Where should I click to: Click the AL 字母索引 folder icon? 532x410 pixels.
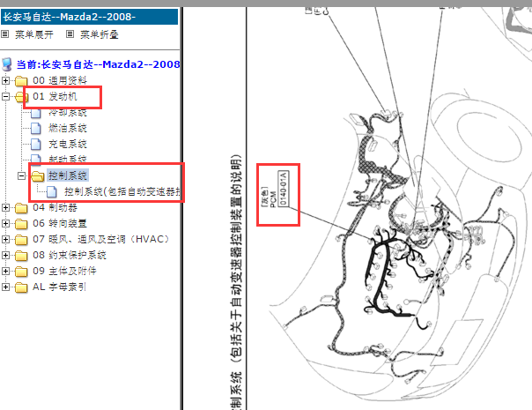[x=21, y=287]
